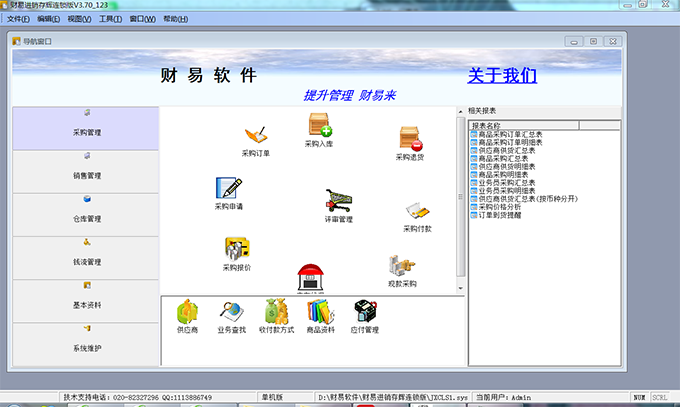Click the icon panel vertical scrollbar thumb

pos(461,197)
